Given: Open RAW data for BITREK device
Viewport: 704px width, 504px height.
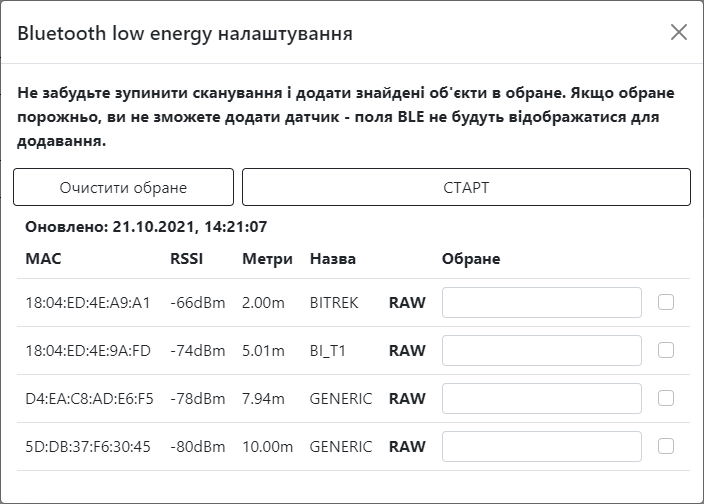Looking at the screenshot, I should [407, 302].
